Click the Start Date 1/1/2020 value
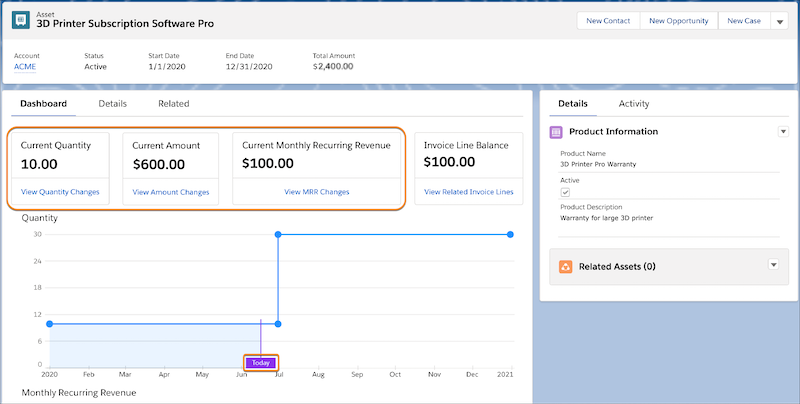Viewport: 800px width, 404px height. pyautogui.click(x=167, y=66)
